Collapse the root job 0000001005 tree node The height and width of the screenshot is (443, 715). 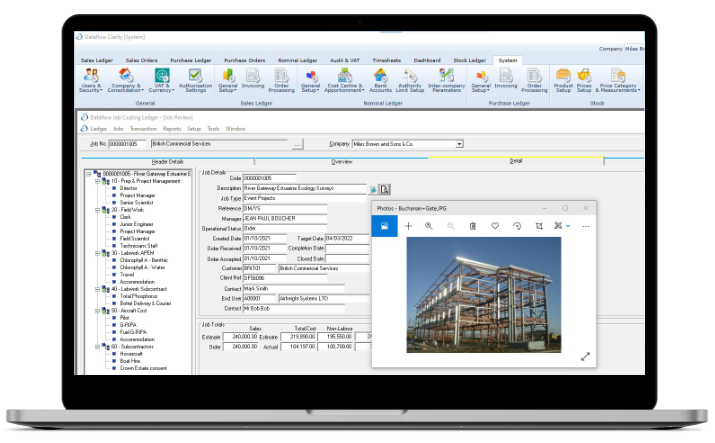pyautogui.click(x=89, y=174)
